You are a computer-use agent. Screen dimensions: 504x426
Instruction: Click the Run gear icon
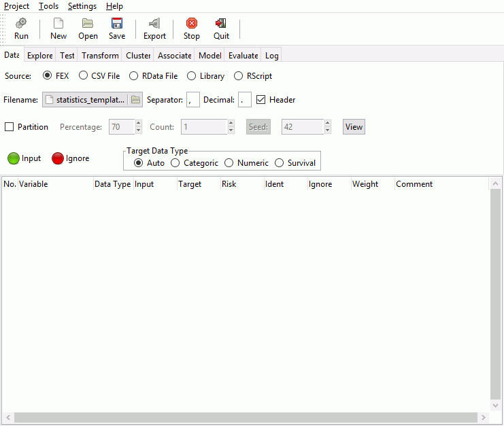[x=21, y=23]
